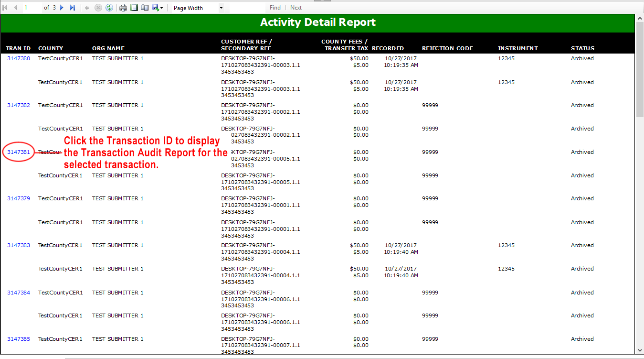This screenshot has width=644, height=359.
Task: Open the page setup icon
Action: 145,8
